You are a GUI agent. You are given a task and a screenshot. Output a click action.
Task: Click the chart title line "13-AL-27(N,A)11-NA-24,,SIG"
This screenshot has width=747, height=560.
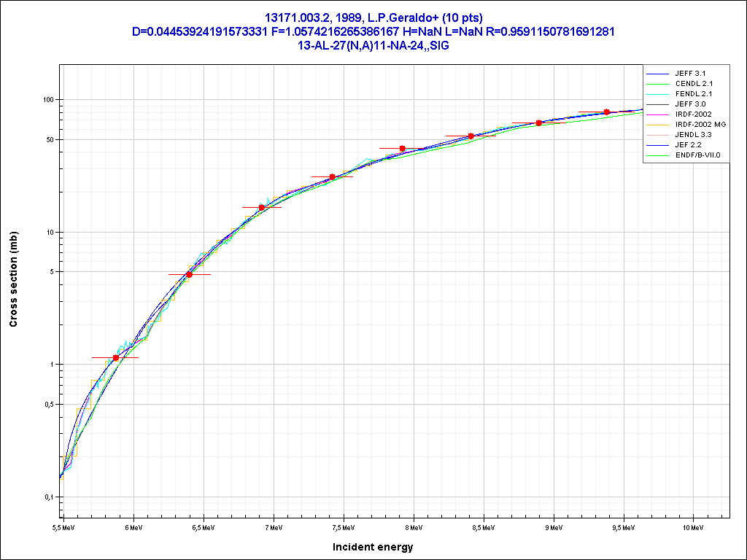pos(373,45)
